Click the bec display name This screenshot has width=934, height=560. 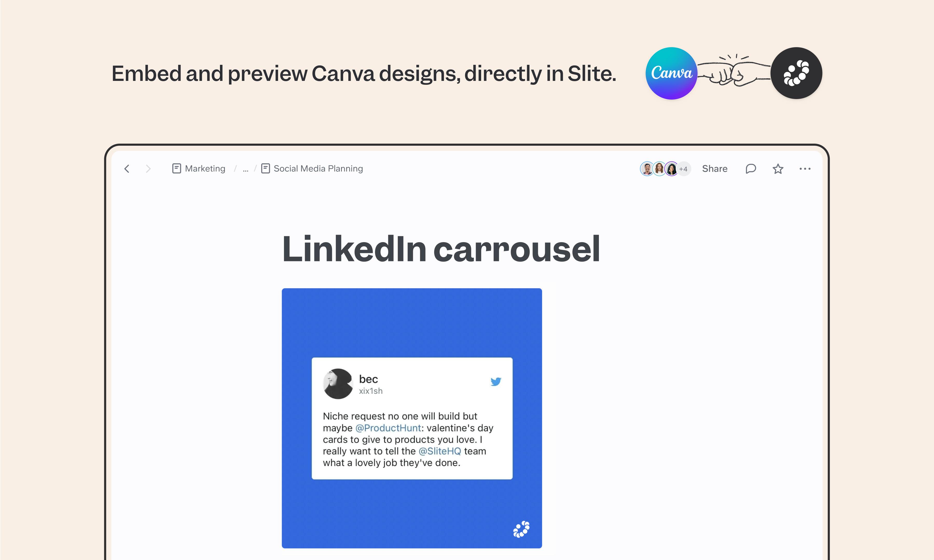[x=368, y=379]
